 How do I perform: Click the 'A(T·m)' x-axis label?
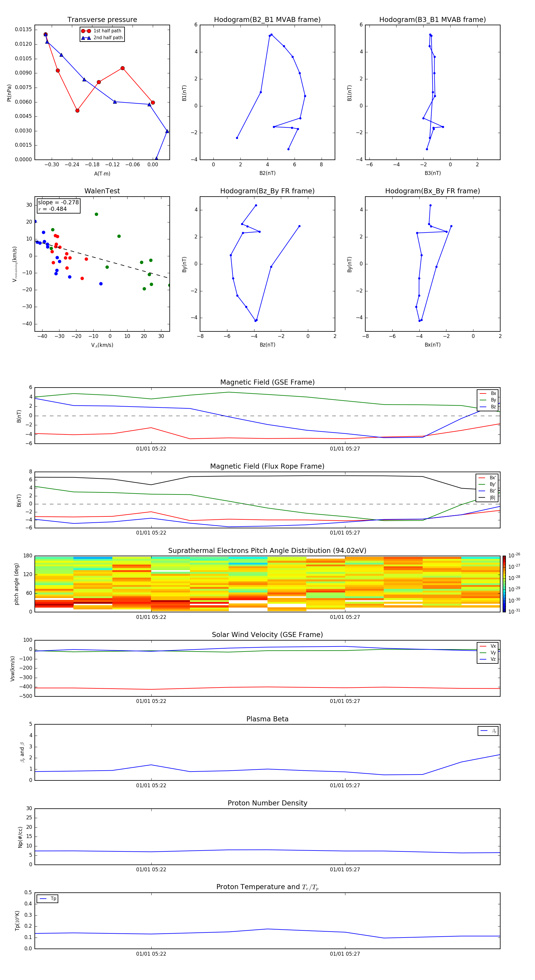tap(102, 174)
